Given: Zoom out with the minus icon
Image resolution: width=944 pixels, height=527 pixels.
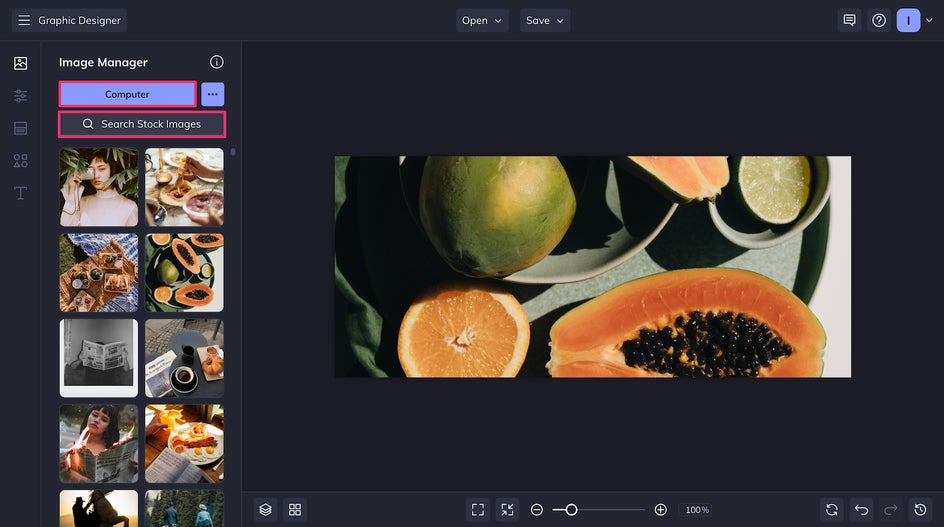Looking at the screenshot, I should tap(537, 510).
